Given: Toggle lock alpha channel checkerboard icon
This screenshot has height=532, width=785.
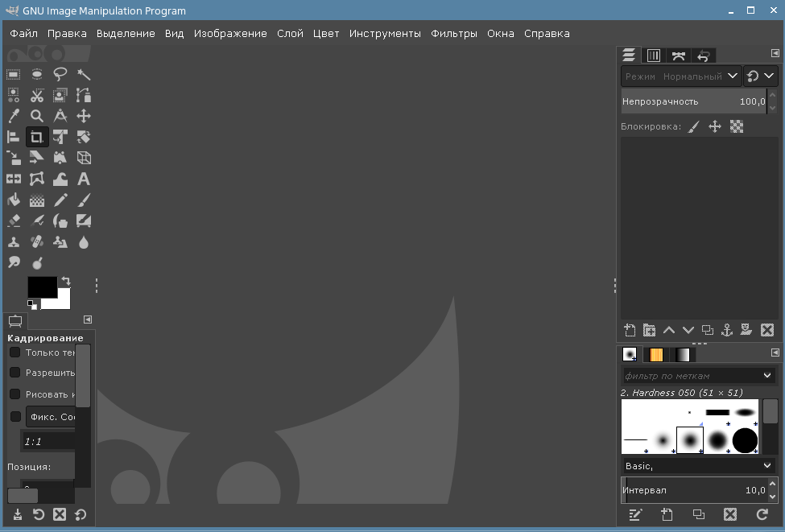Looking at the screenshot, I should pyautogui.click(x=737, y=126).
